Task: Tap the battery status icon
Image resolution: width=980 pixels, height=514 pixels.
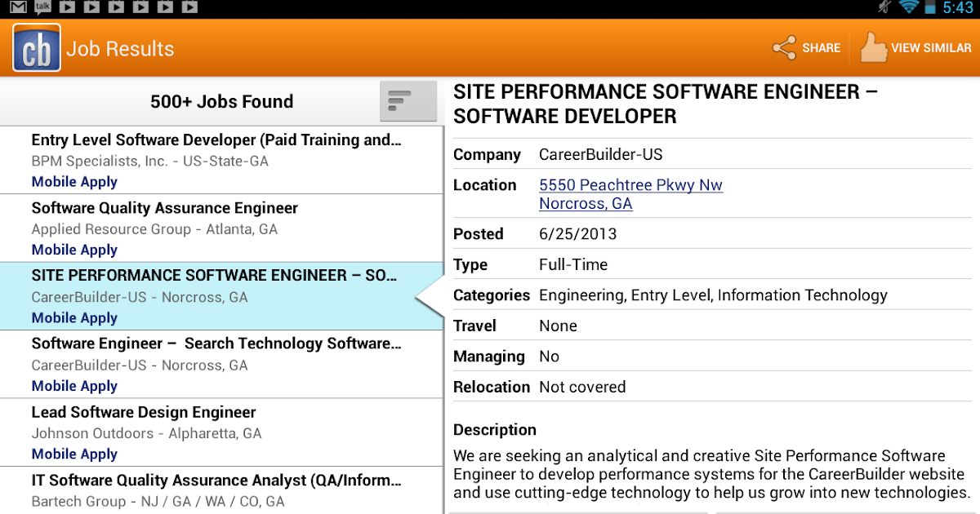Action: 930,8
